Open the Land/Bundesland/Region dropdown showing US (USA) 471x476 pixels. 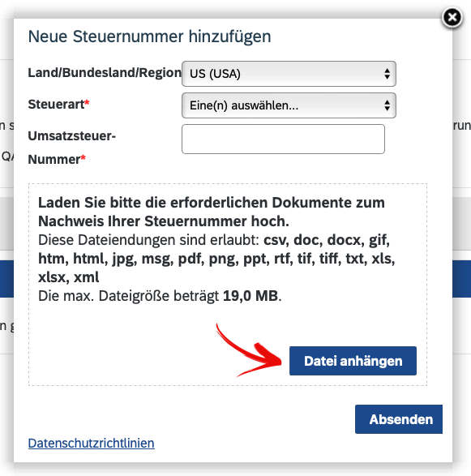[289, 74]
